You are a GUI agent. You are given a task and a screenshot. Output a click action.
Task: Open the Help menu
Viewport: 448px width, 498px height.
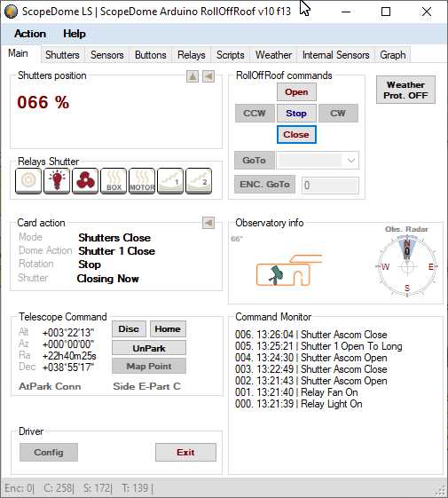click(75, 34)
